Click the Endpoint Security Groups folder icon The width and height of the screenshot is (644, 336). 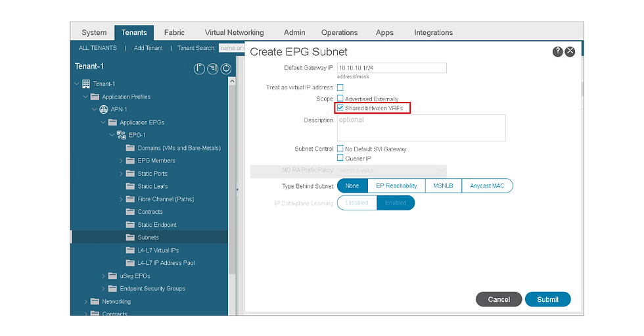point(112,289)
